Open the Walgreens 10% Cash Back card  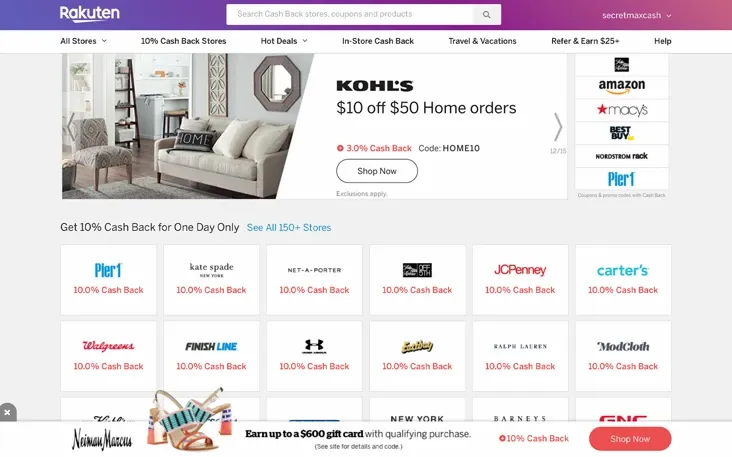click(x=108, y=356)
